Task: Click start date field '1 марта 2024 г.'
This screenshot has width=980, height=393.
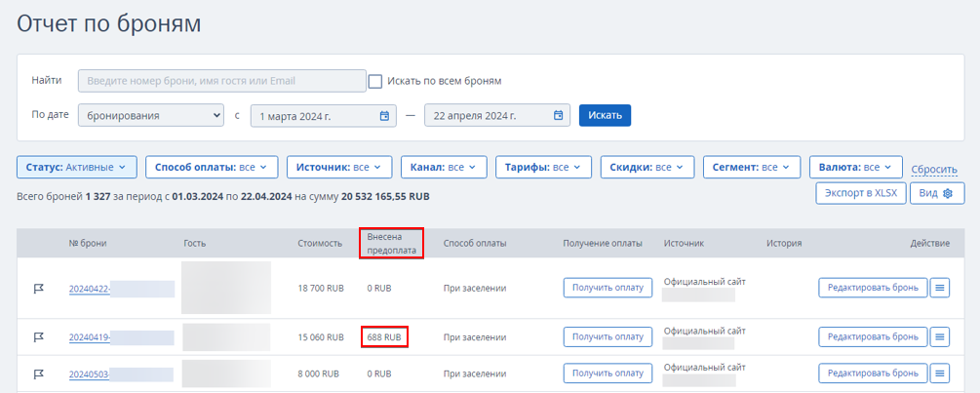Action: (x=323, y=116)
